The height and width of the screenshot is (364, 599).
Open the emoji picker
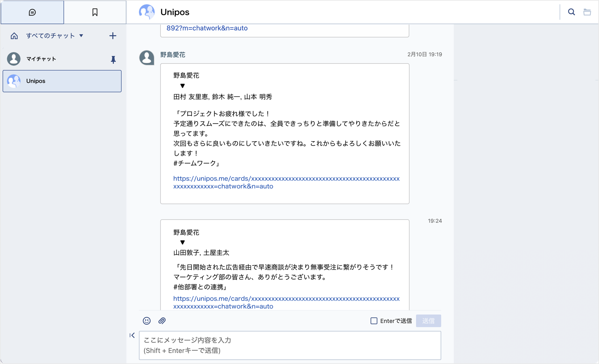coord(147,321)
